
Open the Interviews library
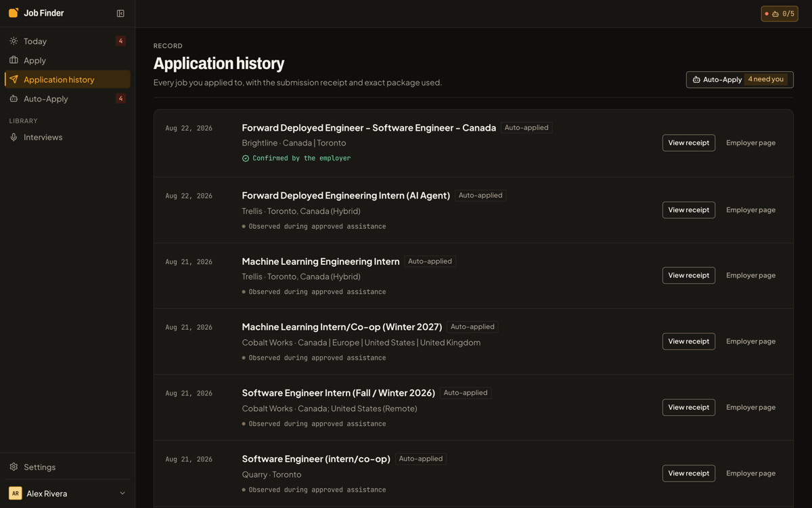(x=68, y=137)
